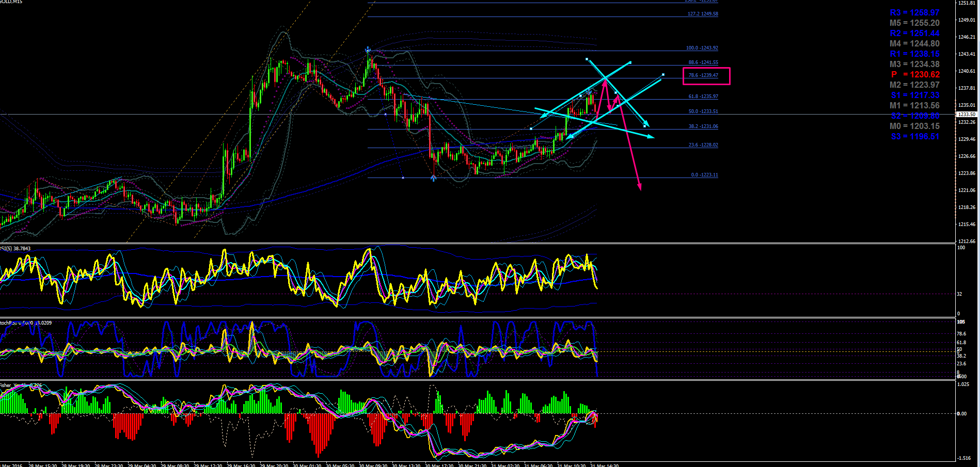The image size is (980, 467).
Task: Select the M2 = 1223.97 mid-pivot label
Action: tap(914, 85)
